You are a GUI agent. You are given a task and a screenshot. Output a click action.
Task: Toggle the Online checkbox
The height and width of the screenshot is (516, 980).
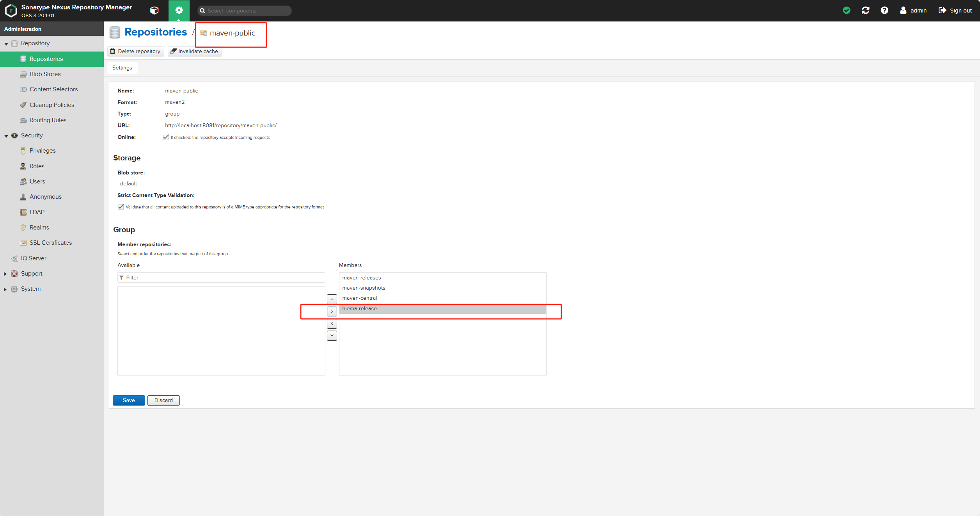pos(166,137)
